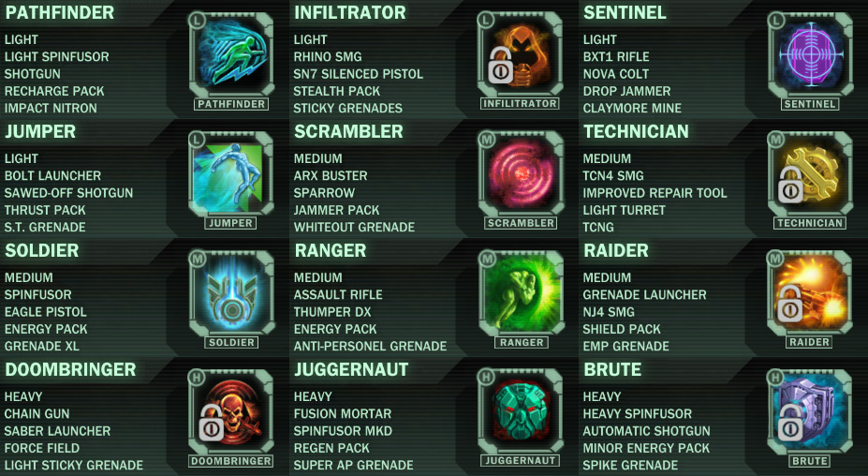Select the Stealth Pack entry under Infiltrator
This screenshot has height=476, width=868.
click(336, 91)
